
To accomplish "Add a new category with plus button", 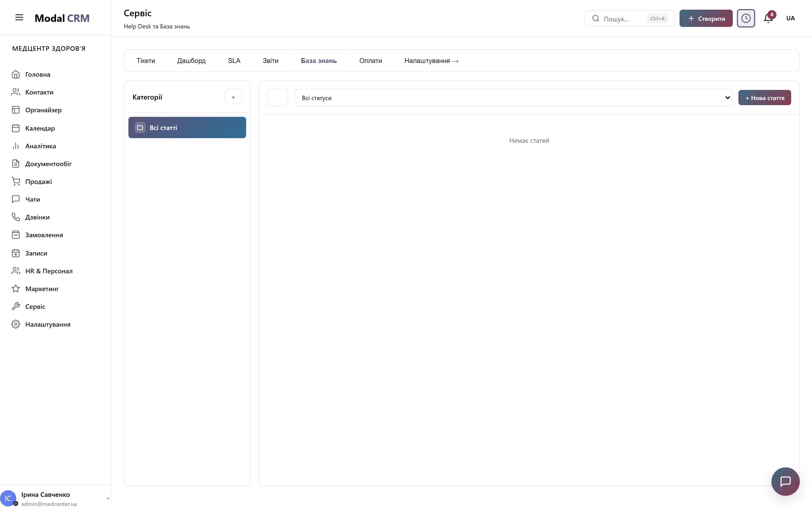I will 233,97.
